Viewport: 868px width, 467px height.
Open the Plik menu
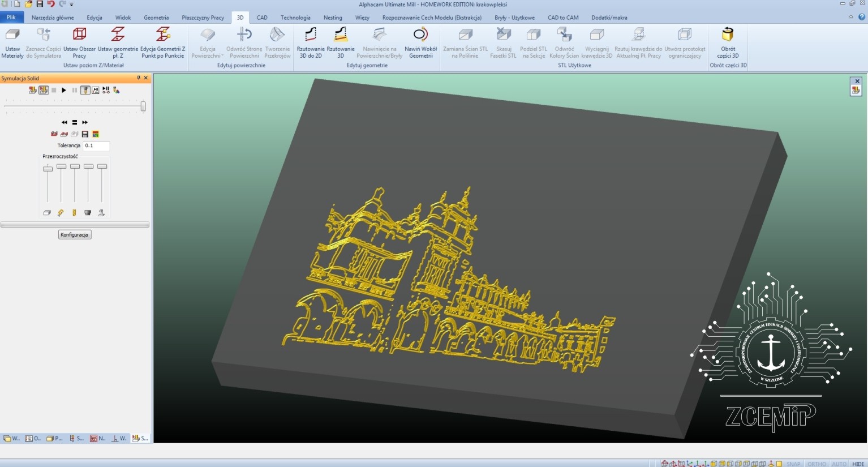(11, 18)
